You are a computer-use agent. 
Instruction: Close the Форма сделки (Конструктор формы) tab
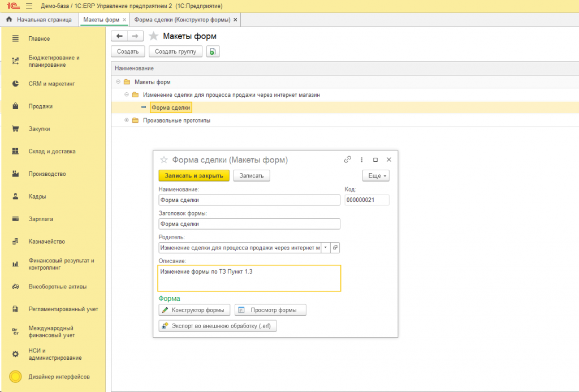click(x=235, y=20)
